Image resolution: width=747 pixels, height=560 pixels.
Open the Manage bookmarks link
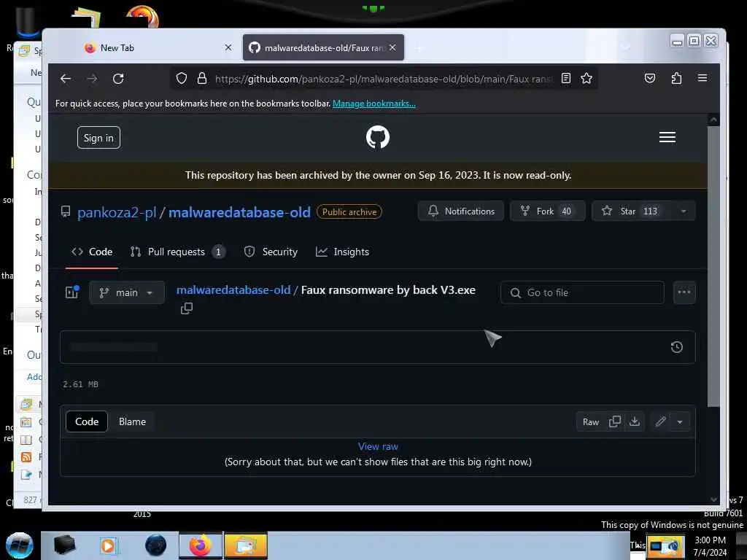point(374,104)
